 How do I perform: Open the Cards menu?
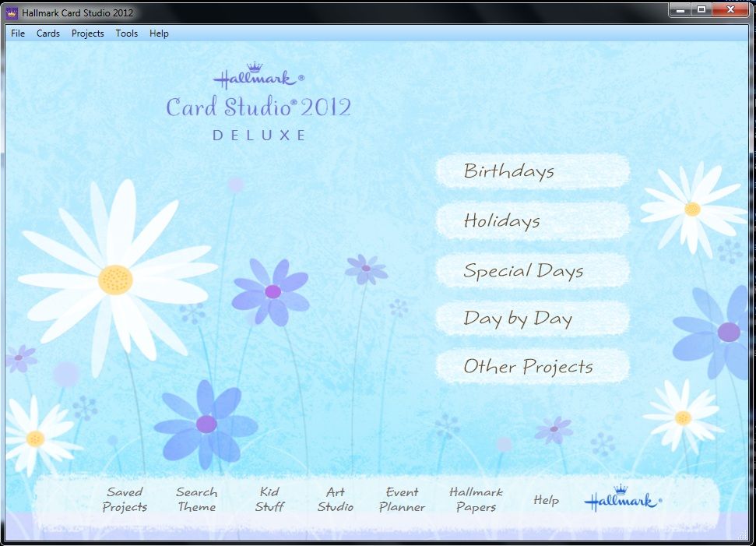tap(48, 33)
